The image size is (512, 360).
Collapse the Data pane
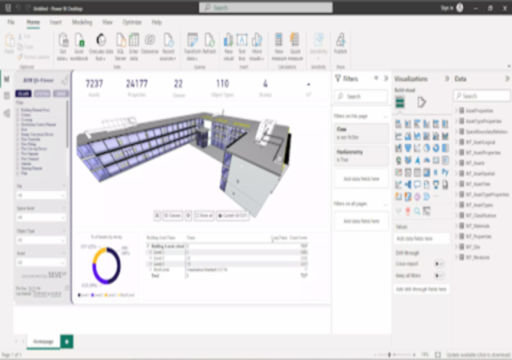pos(507,79)
